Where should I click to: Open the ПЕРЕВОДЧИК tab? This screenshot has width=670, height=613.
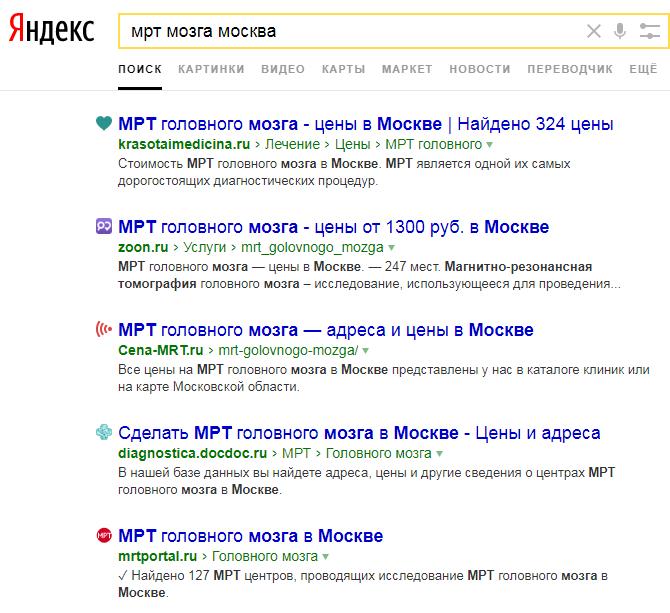pyautogui.click(x=570, y=69)
